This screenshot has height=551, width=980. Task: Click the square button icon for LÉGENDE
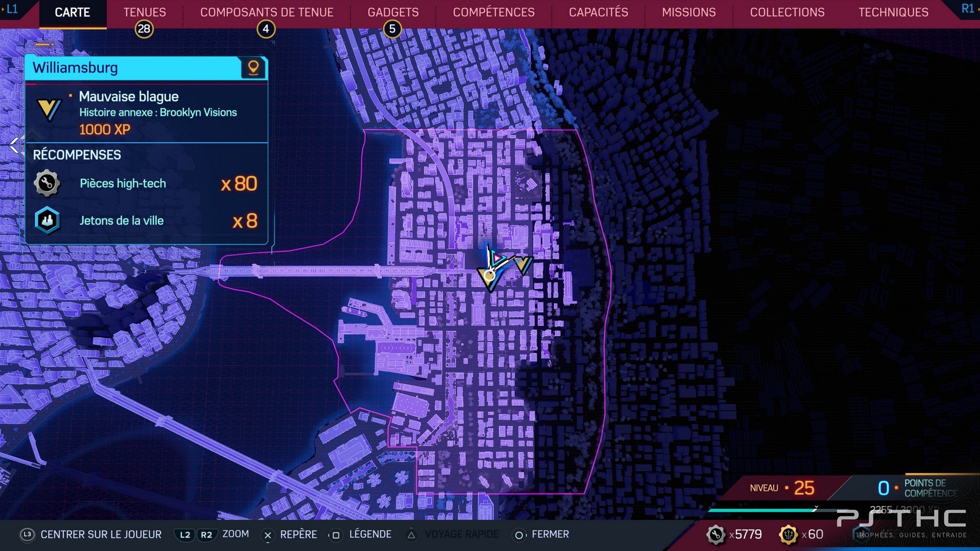click(335, 535)
